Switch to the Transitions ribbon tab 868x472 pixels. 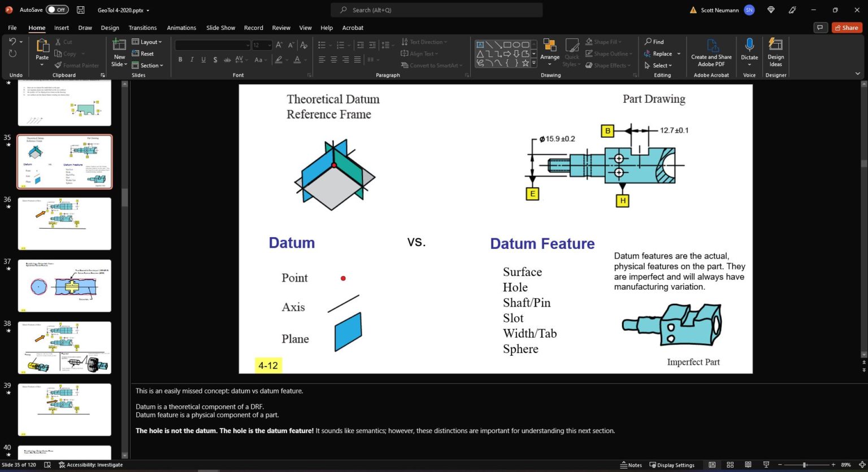[142, 27]
